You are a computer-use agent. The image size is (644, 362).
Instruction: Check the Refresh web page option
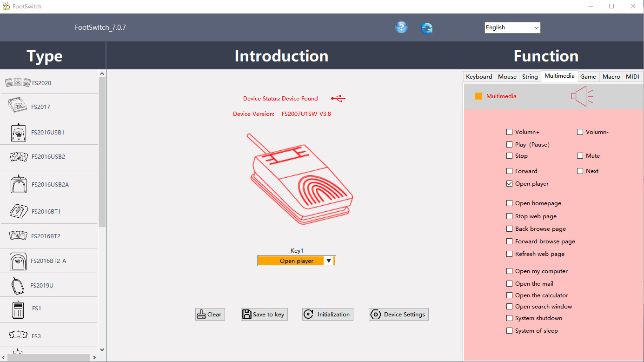[510, 254]
